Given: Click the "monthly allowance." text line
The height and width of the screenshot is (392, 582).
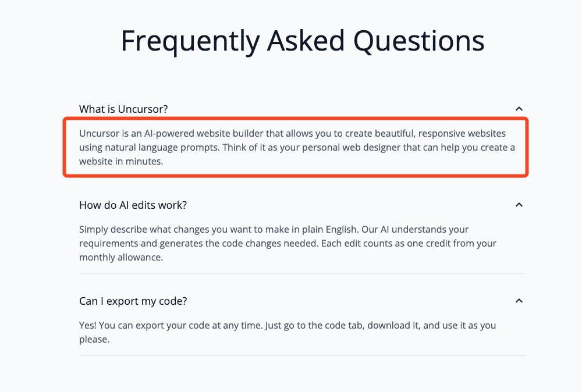Looking at the screenshot, I should tap(121, 258).
